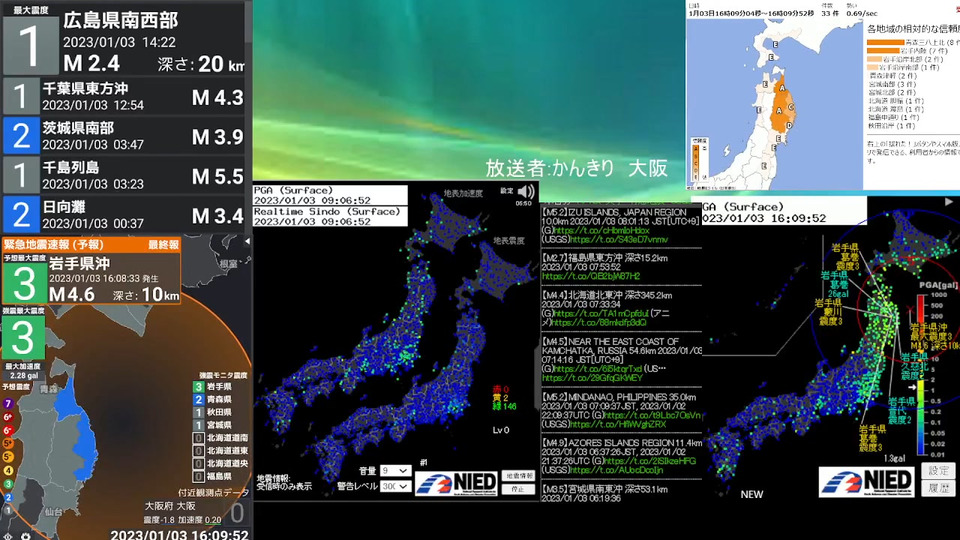The image size is (960, 540).
Task: Click the 宮城県 intensity 1 entry
Action: [x=212, y=425]
